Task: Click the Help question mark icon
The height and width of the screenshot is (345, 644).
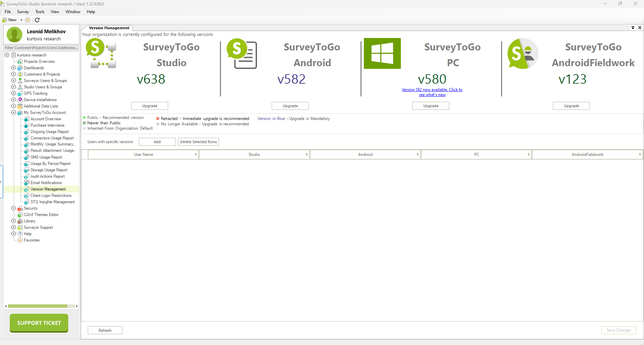Action: pyautogui.click(x=20, y=234)
